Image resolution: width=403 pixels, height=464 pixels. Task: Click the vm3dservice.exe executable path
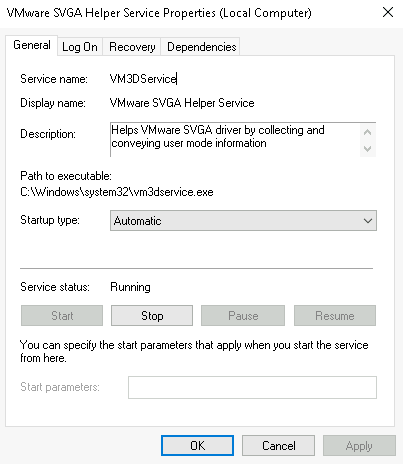tap(117, 192)
